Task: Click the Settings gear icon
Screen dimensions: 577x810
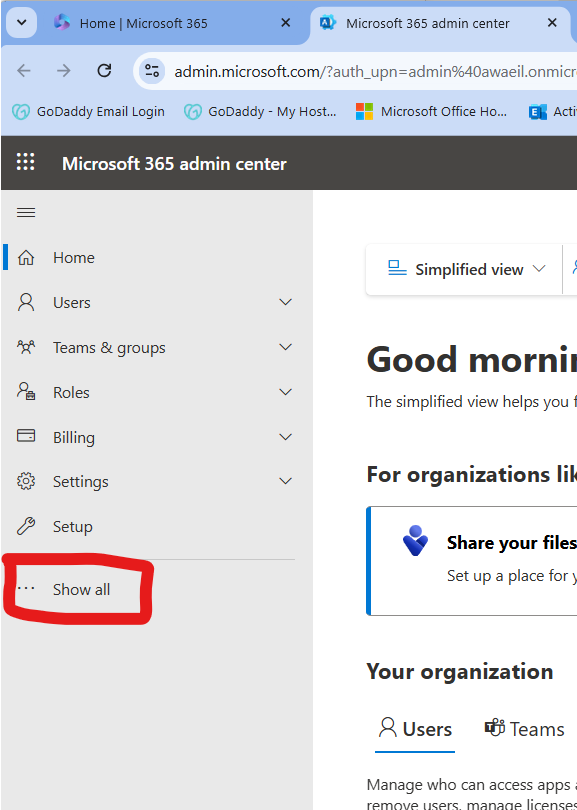Action: pos(26,481)
